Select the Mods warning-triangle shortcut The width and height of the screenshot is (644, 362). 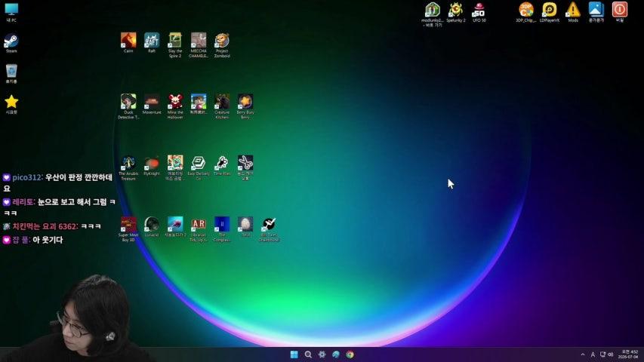(x=572, y=12)
